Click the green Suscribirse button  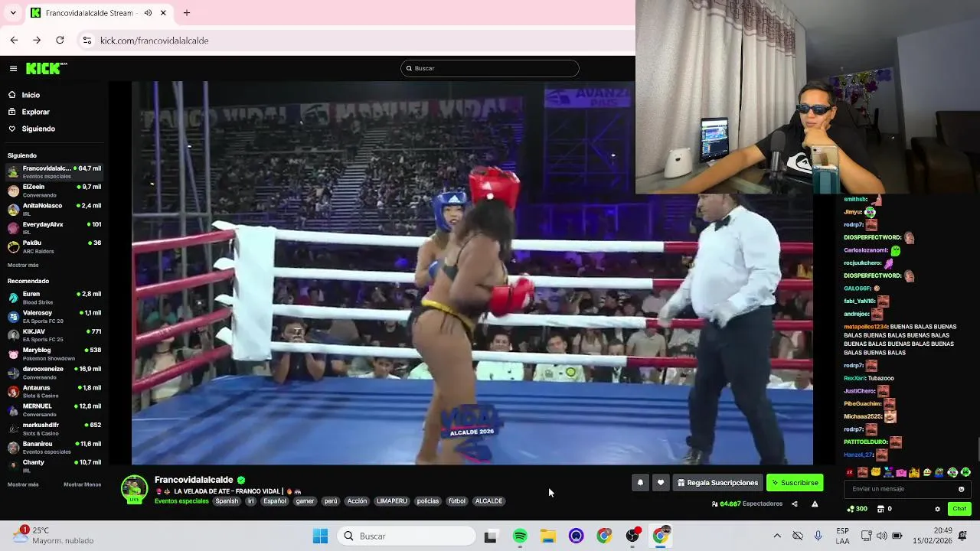[795, 483]
